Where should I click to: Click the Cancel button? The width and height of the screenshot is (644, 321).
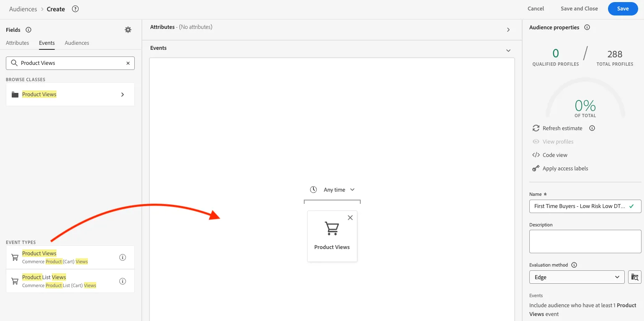click(536, 8)
